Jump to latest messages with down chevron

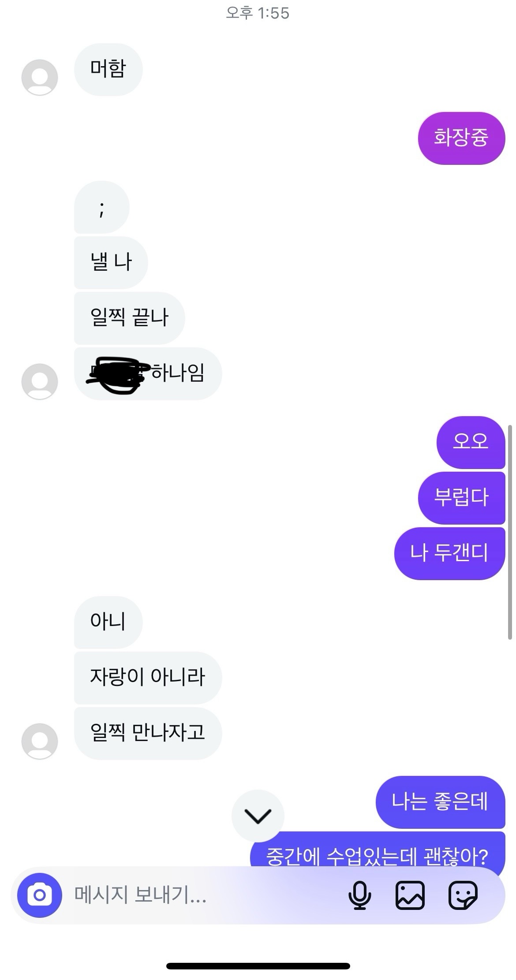[258, 816]
